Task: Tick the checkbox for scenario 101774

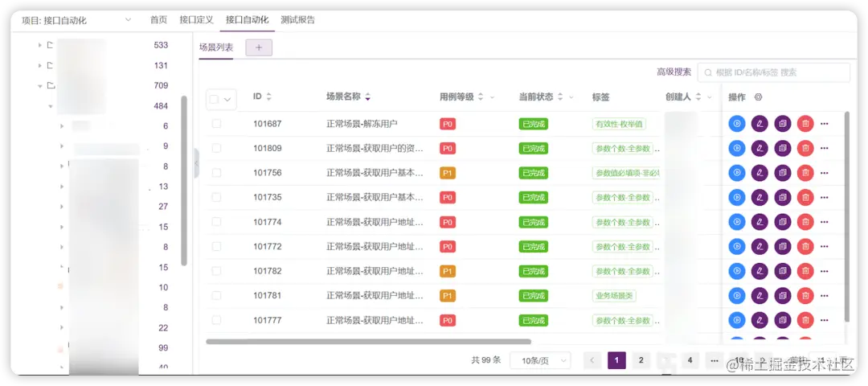Action: 216,221
